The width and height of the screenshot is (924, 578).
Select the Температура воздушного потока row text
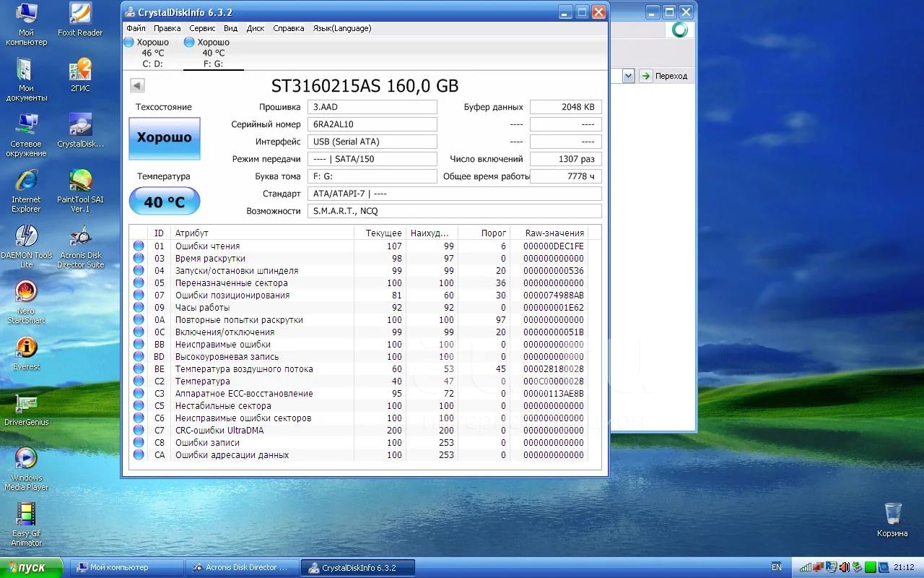tap(244, 369)
